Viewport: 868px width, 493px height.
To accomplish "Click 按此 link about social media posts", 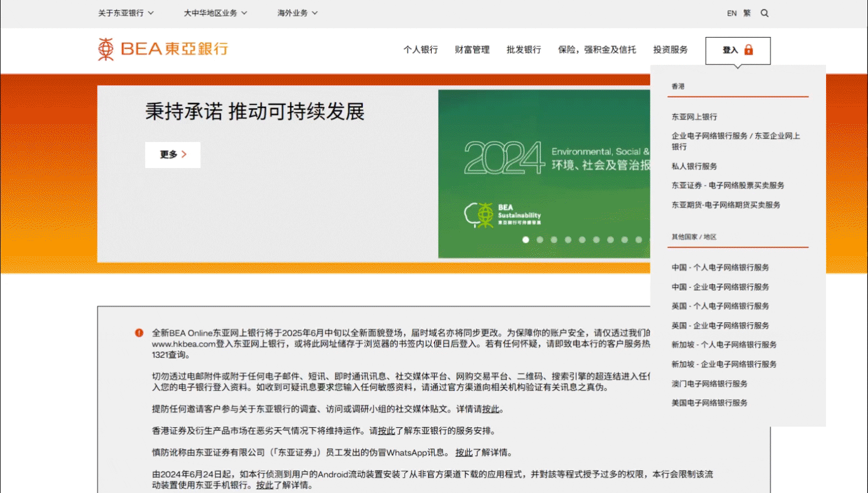I will (x=490, y=409).
